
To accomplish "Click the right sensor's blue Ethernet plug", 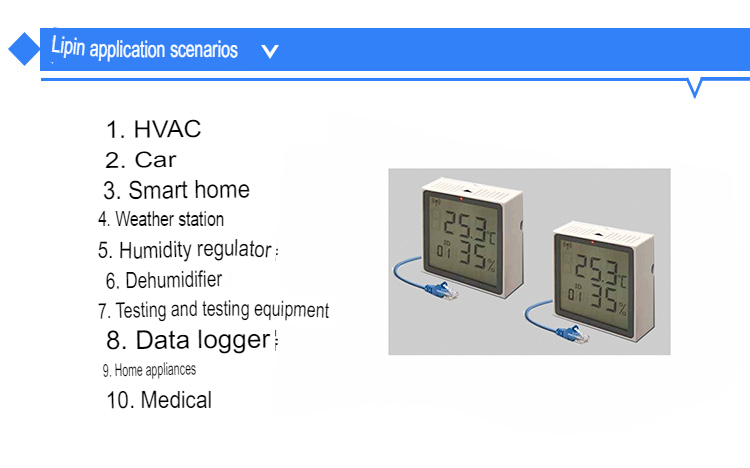I will 572,334.
